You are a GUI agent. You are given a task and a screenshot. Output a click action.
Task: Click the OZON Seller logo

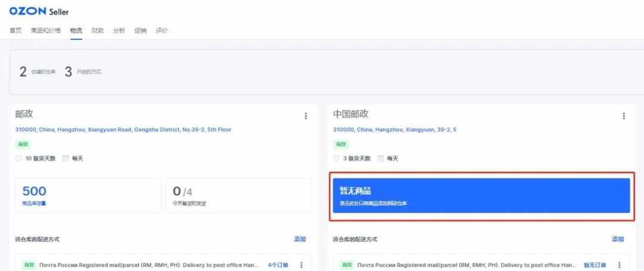coord(39,11)
